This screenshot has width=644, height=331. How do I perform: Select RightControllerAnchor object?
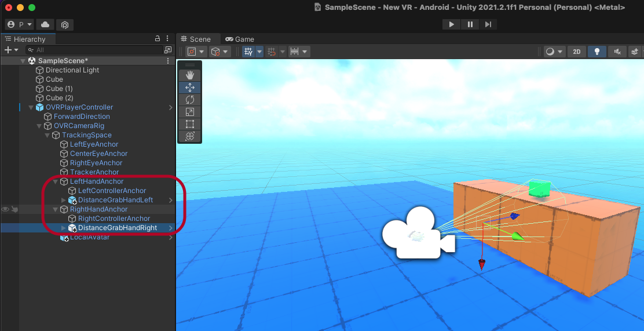114,219
